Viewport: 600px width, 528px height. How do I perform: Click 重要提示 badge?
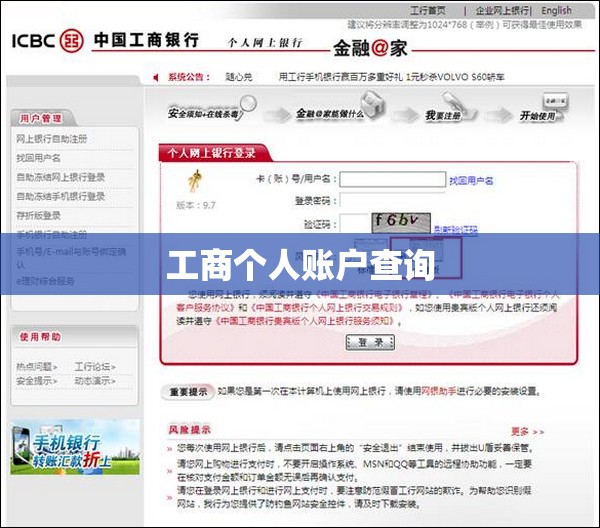pyautogui.click(x=188, y=392)
